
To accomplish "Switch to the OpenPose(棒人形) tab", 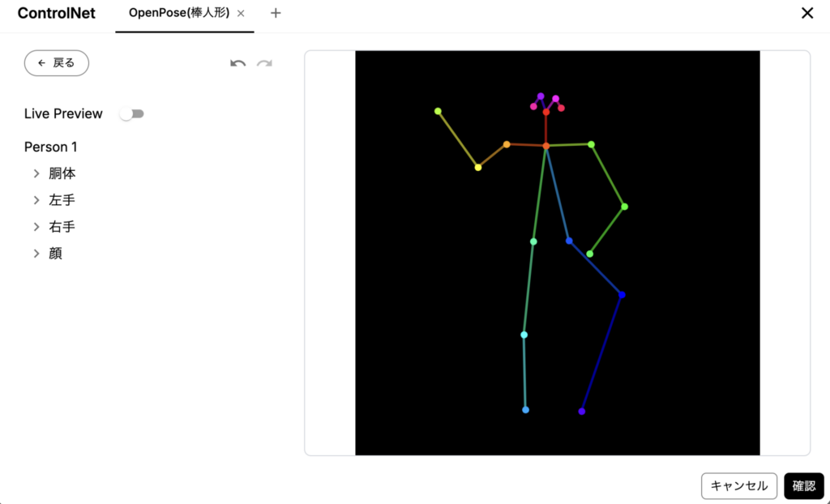I will coord(178,13).
